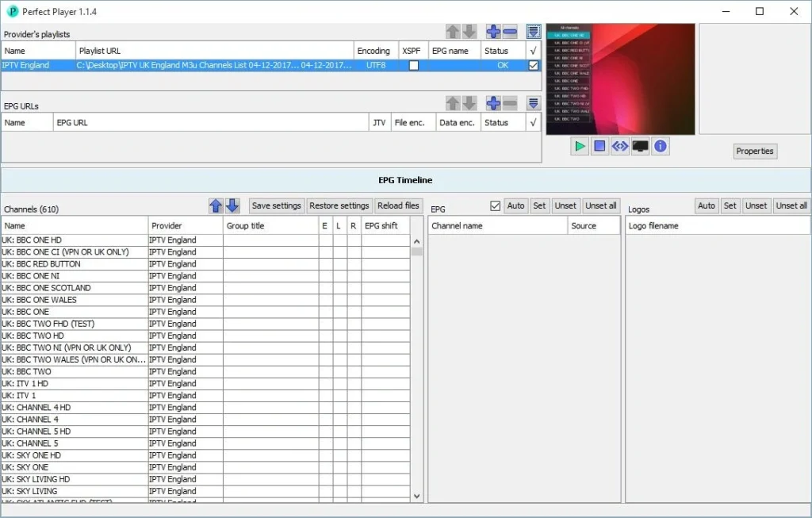Open Perfect Player app logo menu
Viewport: 812px width, 518px height.
click(13, 11)
